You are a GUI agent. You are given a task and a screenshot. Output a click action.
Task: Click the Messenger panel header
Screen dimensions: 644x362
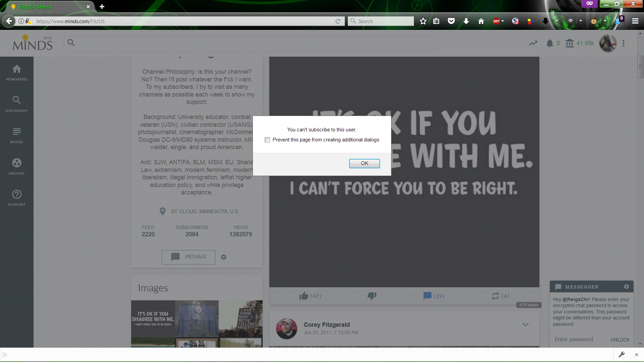592,287
